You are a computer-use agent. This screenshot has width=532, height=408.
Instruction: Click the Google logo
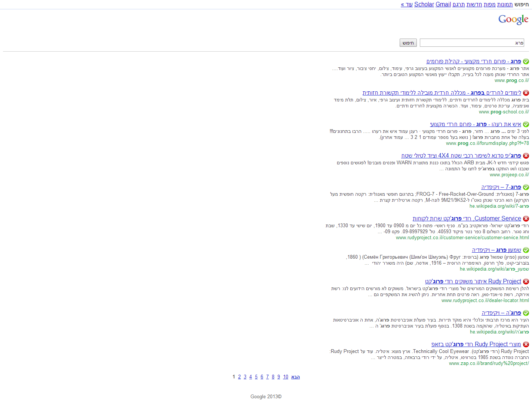(513, 19)
